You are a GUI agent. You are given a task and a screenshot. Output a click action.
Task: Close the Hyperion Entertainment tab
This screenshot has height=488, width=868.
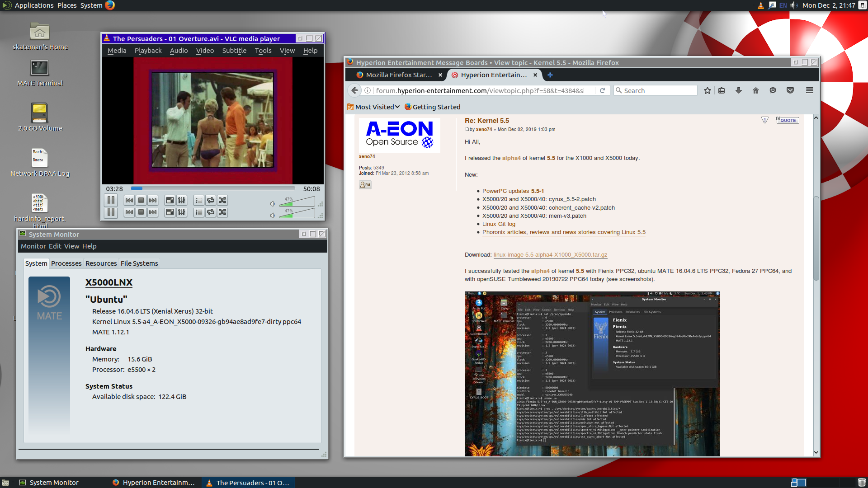[535, 75]
